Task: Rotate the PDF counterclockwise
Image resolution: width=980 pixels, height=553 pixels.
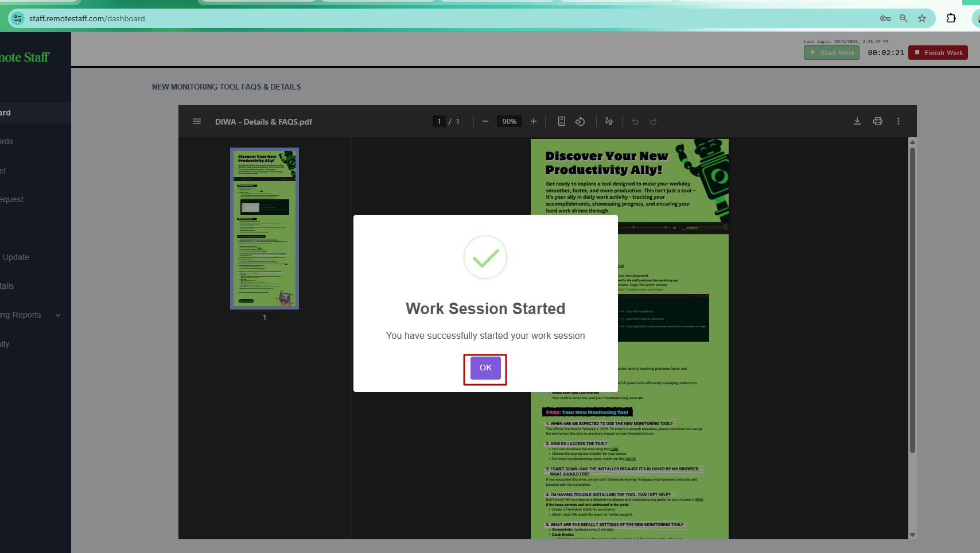Action: pos(580,121)
